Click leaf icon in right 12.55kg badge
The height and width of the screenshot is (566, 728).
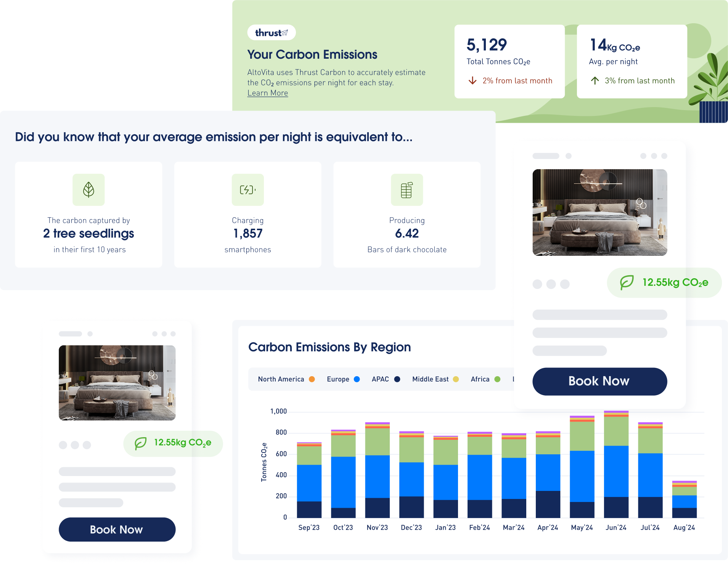(x=627, y=282)
